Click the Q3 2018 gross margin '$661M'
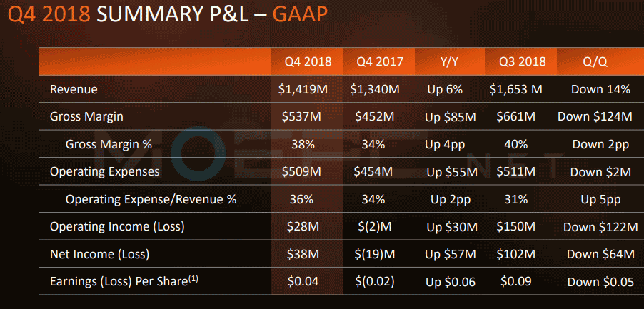Image resolution: width=644 pixels, height=309 pixels. click(516, 116)
